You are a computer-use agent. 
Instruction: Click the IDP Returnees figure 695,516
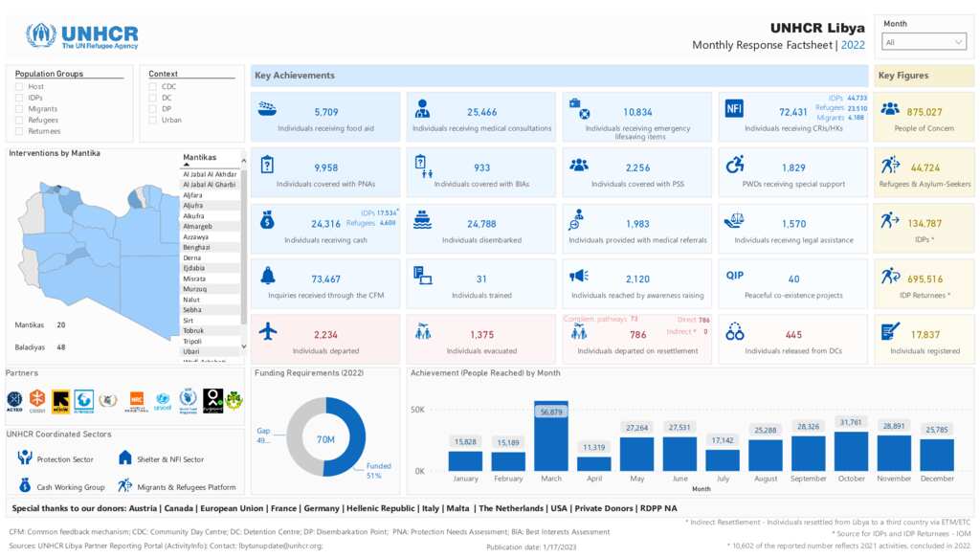tap(925, 279)
